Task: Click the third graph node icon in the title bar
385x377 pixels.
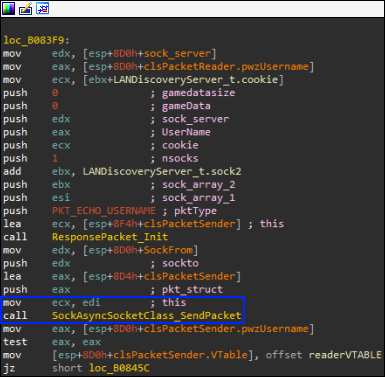Action: (42, 8)
